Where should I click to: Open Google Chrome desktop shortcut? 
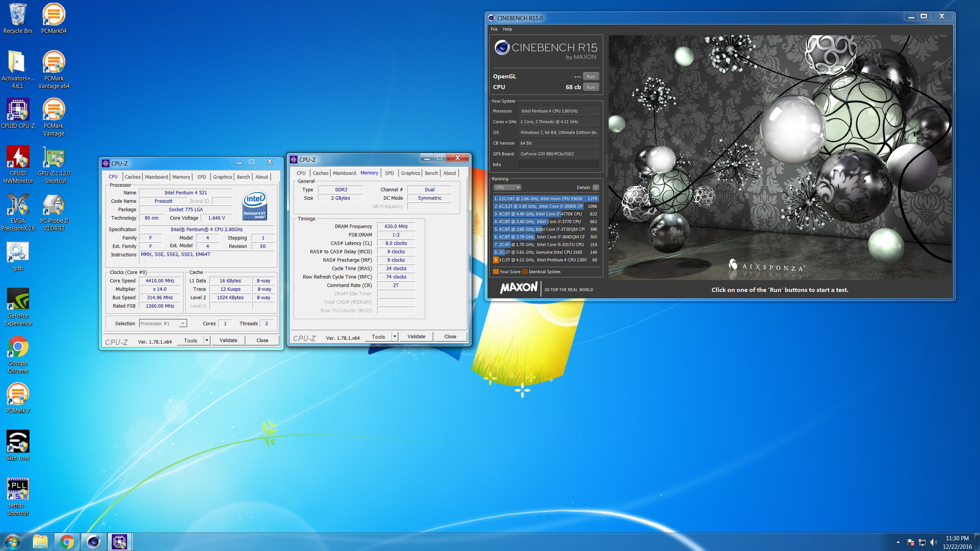click(x=18, y=355)
